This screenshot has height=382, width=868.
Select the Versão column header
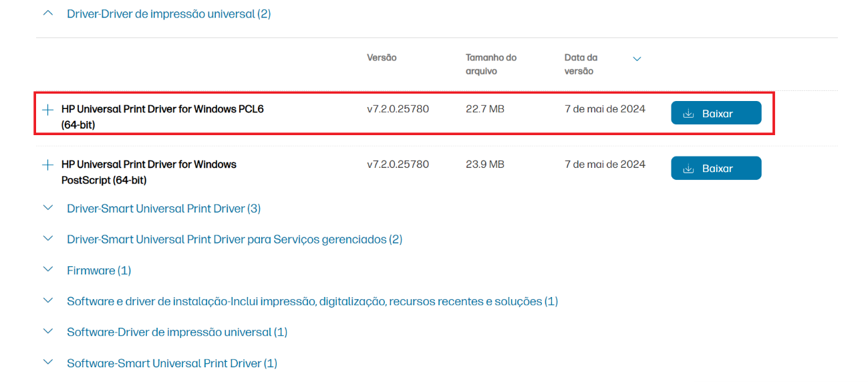pyautogui.click(x=382, y=58)
